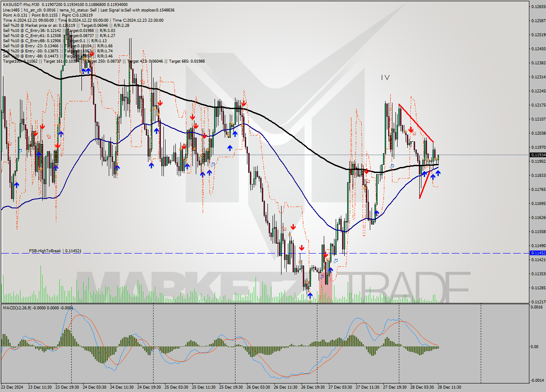This screenshot has width=546, height=392.
Task: Click the red shaded zone at chart bottom
Action: [325, 288]
